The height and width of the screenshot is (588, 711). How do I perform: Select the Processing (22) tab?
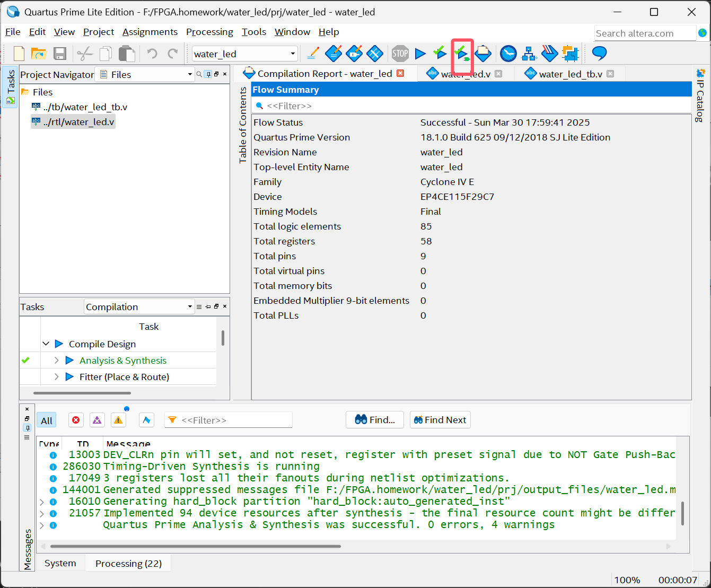point(128,563)
